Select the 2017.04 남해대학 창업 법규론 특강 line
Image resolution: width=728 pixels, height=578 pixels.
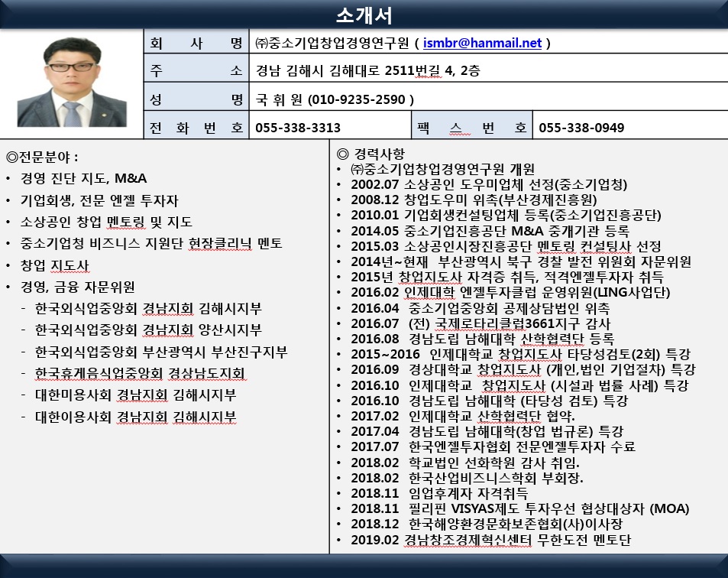tap(487, 431)
